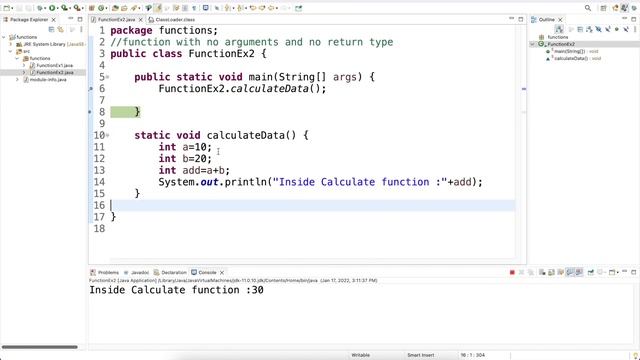Open the Javadoc tab
This screenshot has width=640, height=360.
[136, 272]
